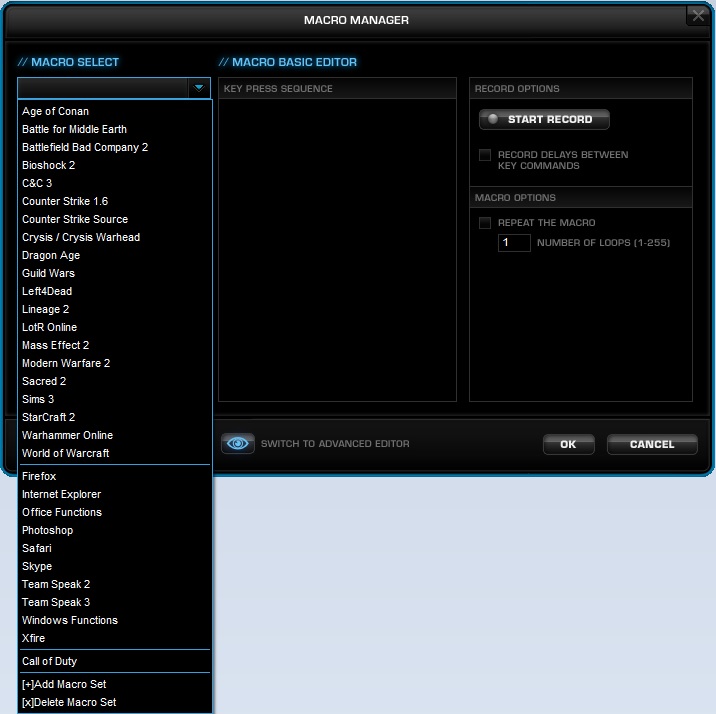Screen dimensions: 716x714
Task: Select Office Functions
Action: tap(115, 512)
